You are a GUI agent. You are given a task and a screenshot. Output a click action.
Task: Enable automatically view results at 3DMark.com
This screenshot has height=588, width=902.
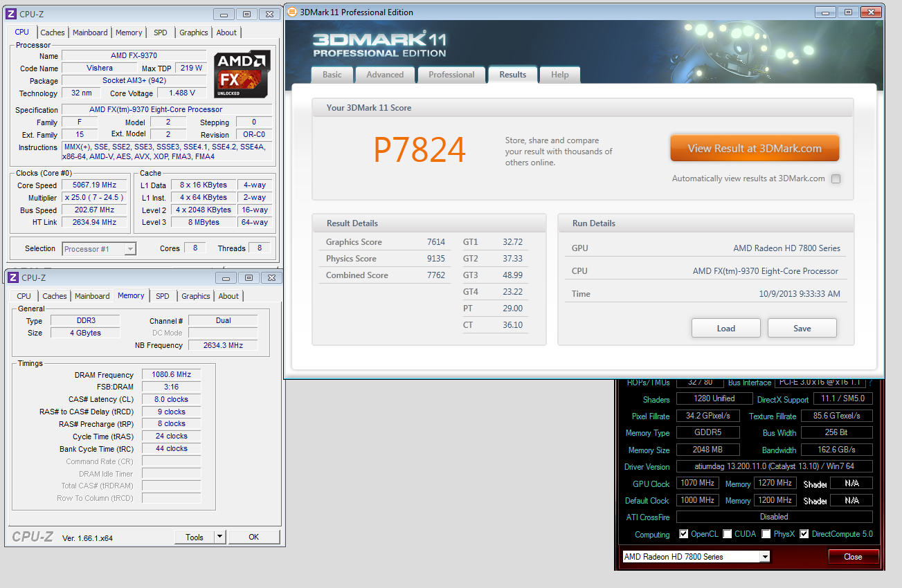point(836,179)
